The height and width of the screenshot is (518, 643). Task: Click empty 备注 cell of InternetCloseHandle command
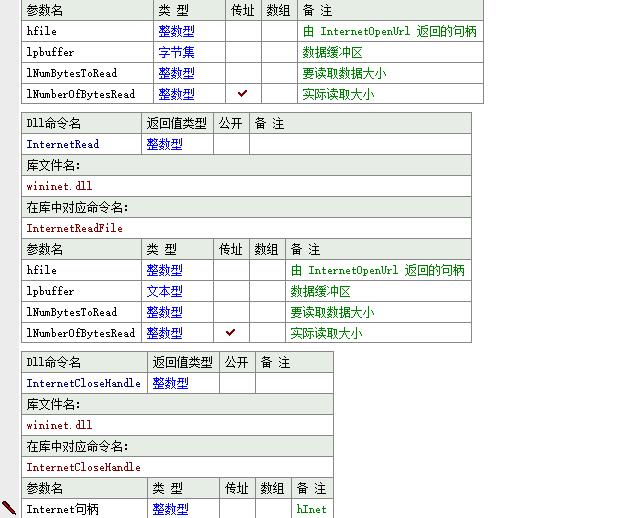pyautogui.click(x=294, y=383)
